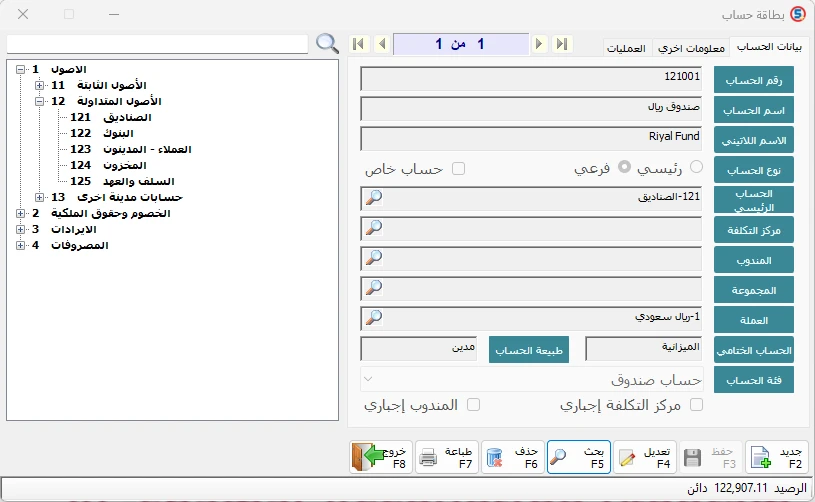Click the search magnifier above the account tree

[x=327, y=44]
